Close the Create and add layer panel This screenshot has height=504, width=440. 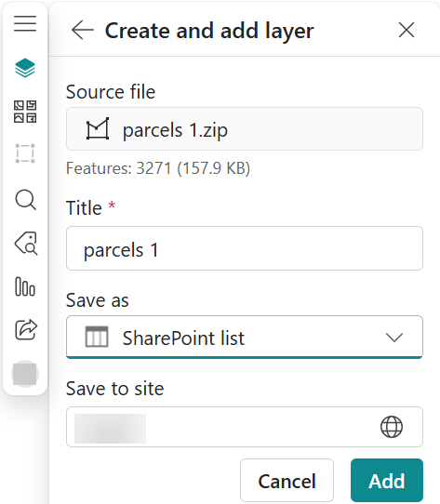407,30
